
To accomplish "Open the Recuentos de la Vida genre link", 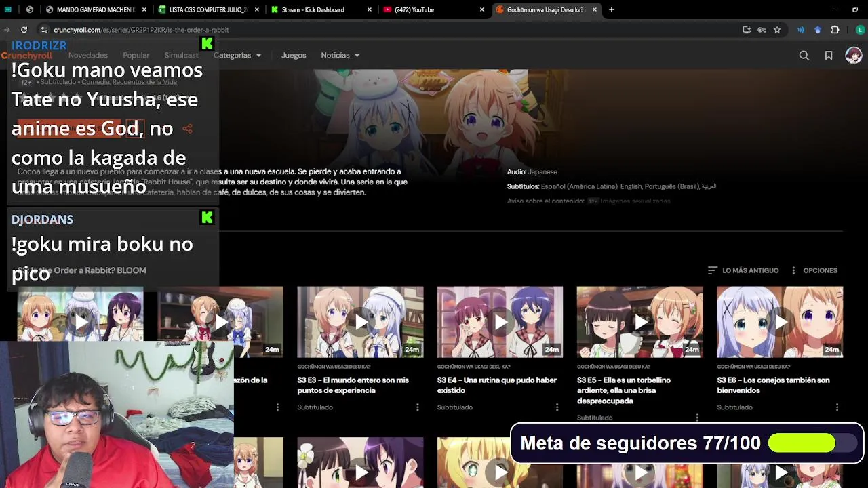I will 144,82.
